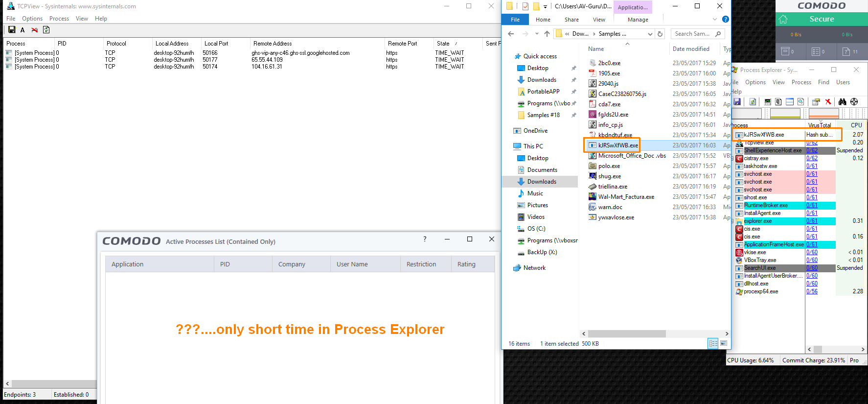868x404 pixels.
Task: Open the Options menu in TCPView
Action: click(x=32, y=19)
